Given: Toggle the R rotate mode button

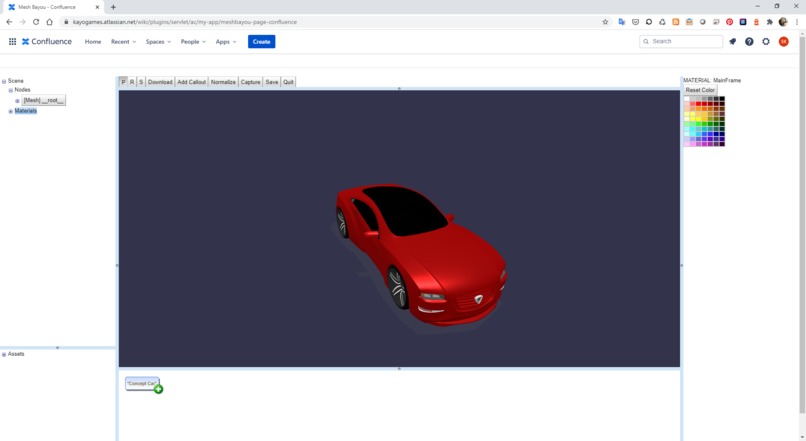Looking at the screenshot, I should click(132, 82).
